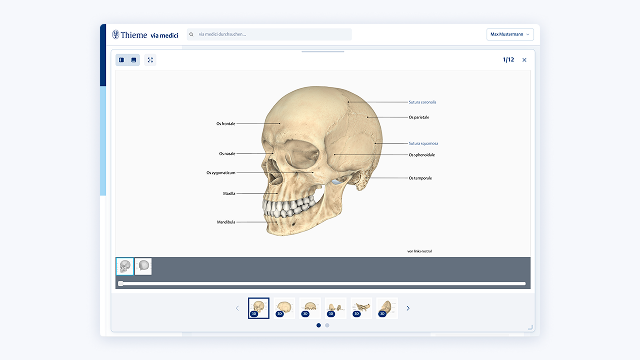Select the fourth gallery thumbnail
Screen dimensions: 640x360
(336, 308)
